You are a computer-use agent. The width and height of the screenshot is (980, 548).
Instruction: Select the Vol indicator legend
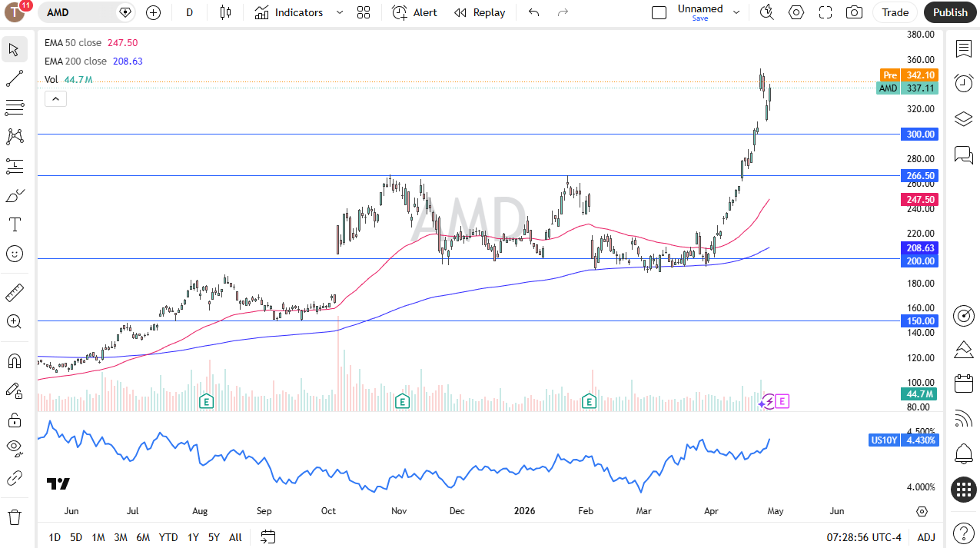pyautogui.click(x=51, y=79)
